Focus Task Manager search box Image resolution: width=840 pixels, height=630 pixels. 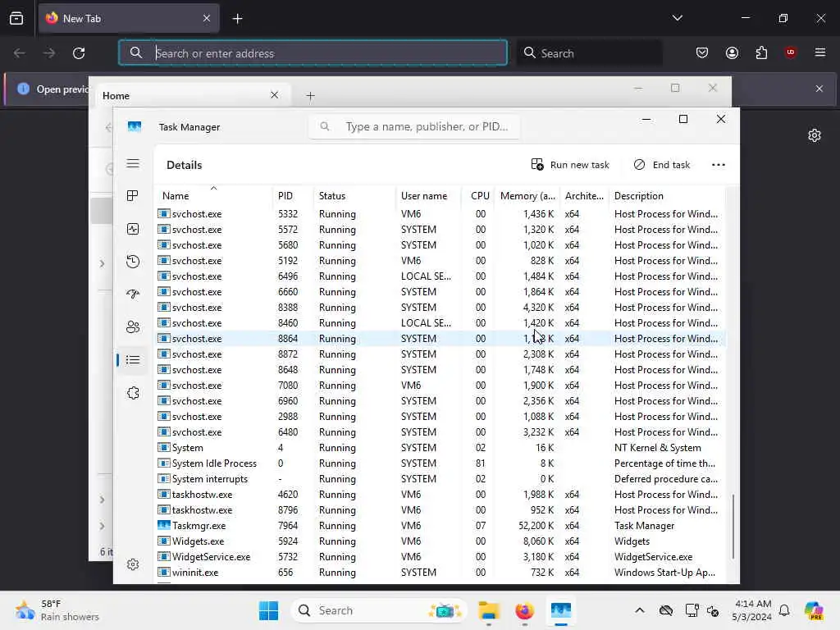click(414, 127)
